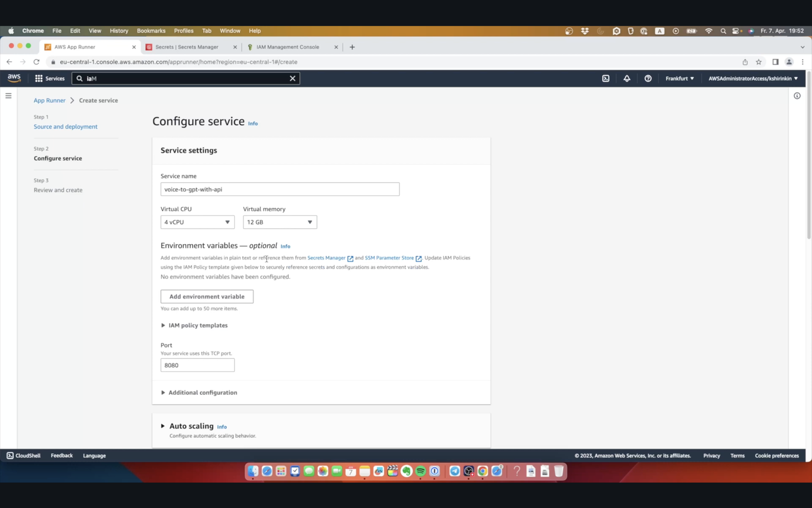Clear the console search with X

tap(293, 78)
